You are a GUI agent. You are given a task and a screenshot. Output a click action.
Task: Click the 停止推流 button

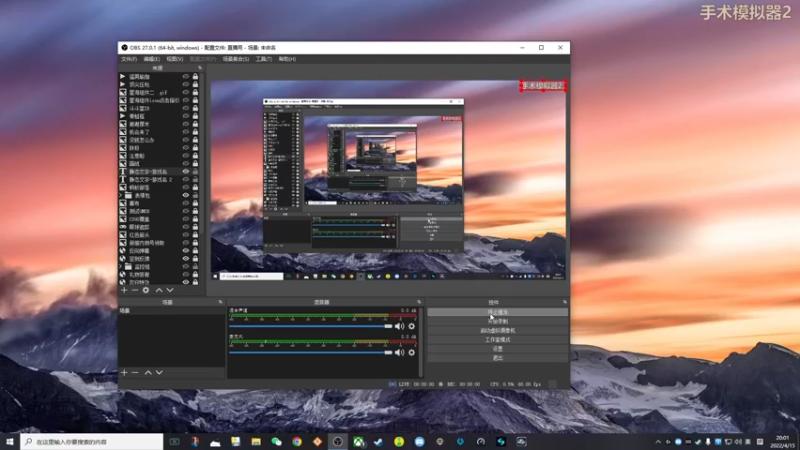[497, 312]
